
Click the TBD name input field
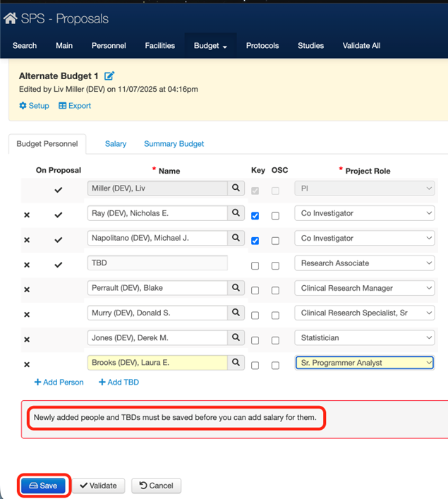[157, 263]
